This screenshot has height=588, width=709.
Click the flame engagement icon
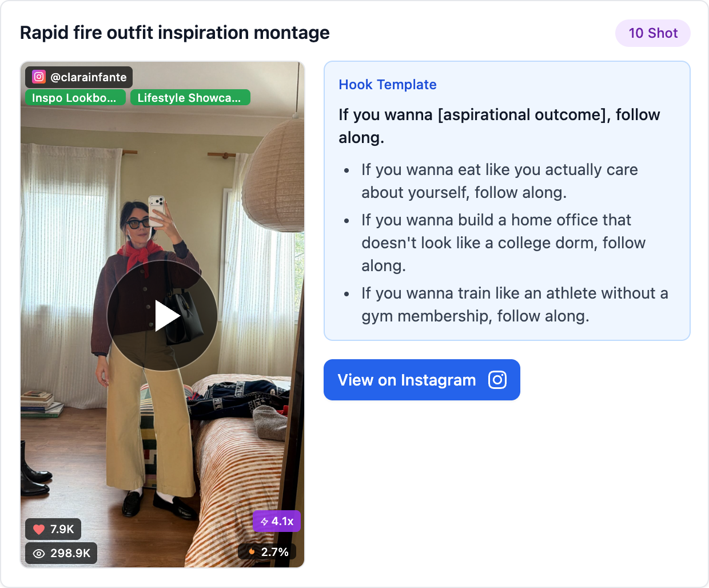coord(252,552)
